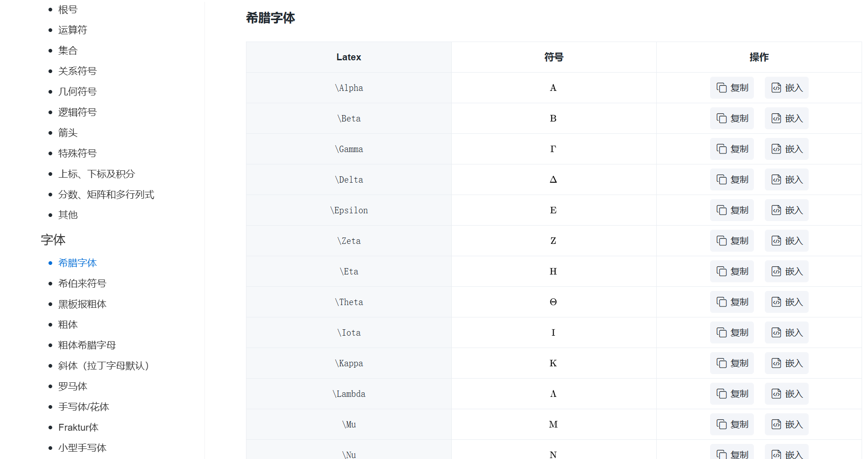Copy the \Eta symbol
868x459 pixels.
tap(732, 271)
